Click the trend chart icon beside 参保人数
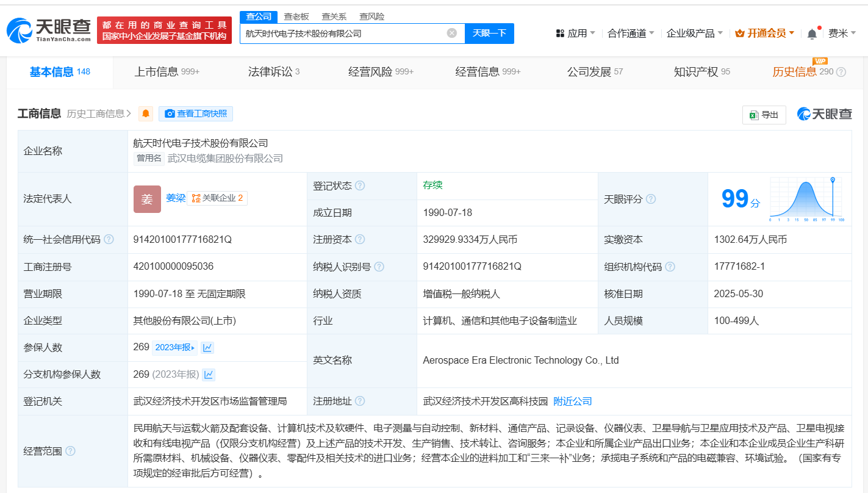 coord(207,348)
